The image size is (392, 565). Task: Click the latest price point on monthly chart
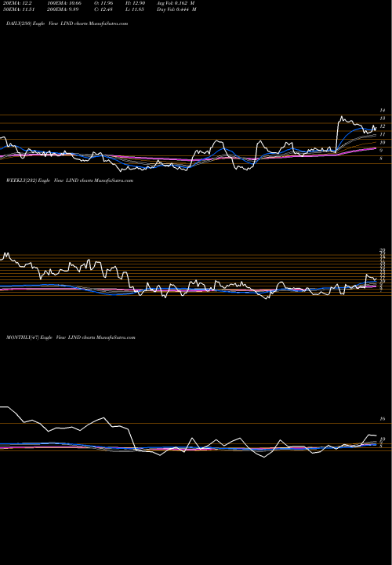tap(376, 436)
